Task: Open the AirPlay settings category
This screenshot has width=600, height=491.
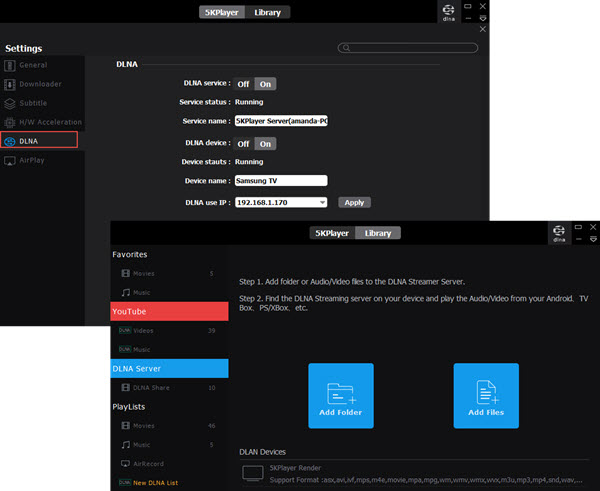Action: point(42,160)
